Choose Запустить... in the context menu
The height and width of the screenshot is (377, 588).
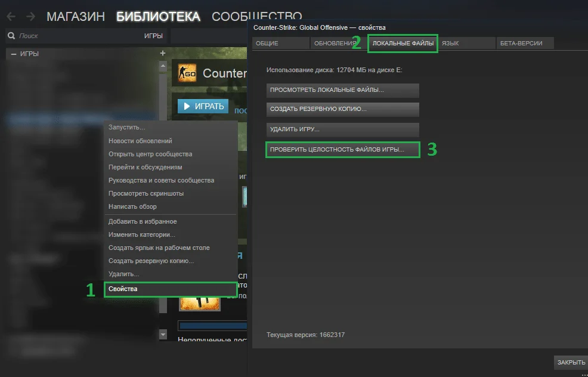coord(171,128)
